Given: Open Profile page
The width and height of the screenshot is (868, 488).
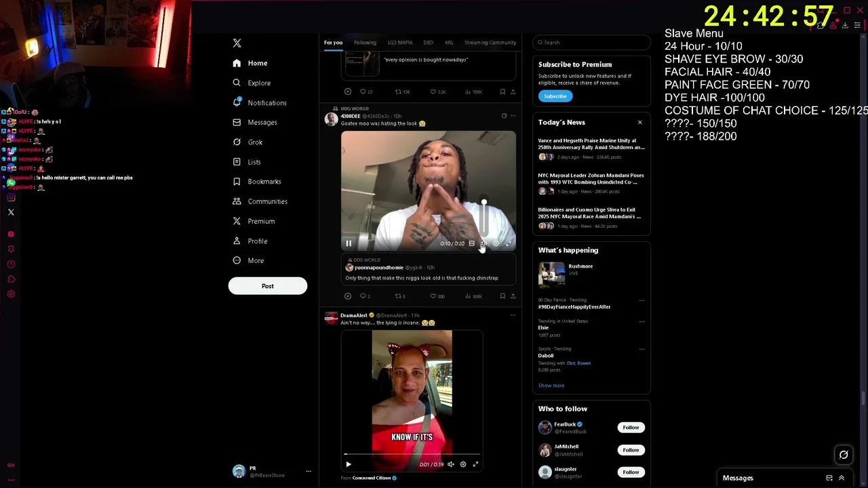Looking at the screenshot, I should [x=250, y=241].
